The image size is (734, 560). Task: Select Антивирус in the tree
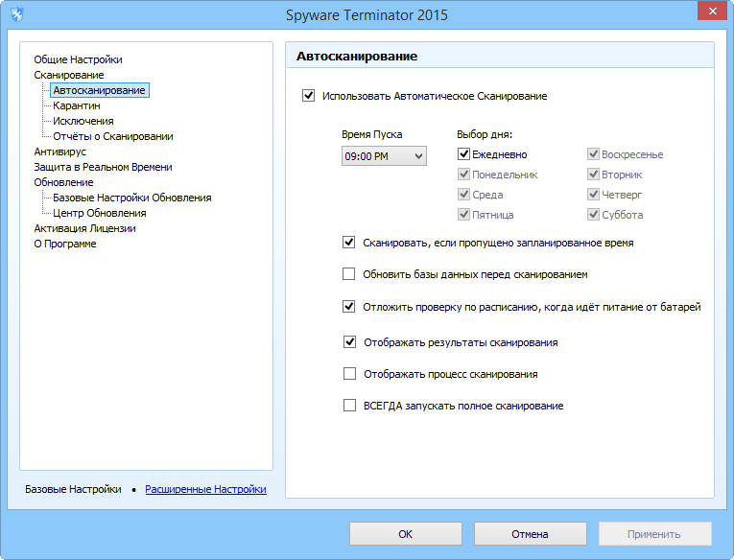[59, 152]
